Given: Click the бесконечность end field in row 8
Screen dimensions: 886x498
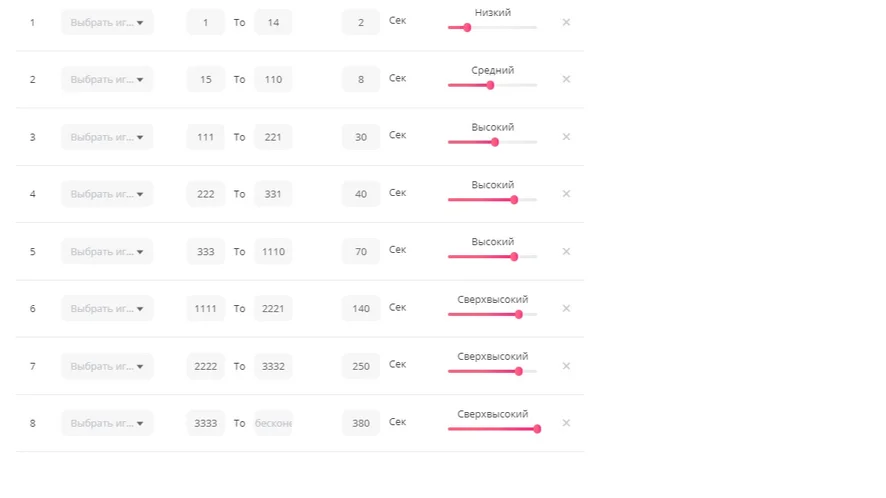Looking at the screenshot, I should coord(272,423).
